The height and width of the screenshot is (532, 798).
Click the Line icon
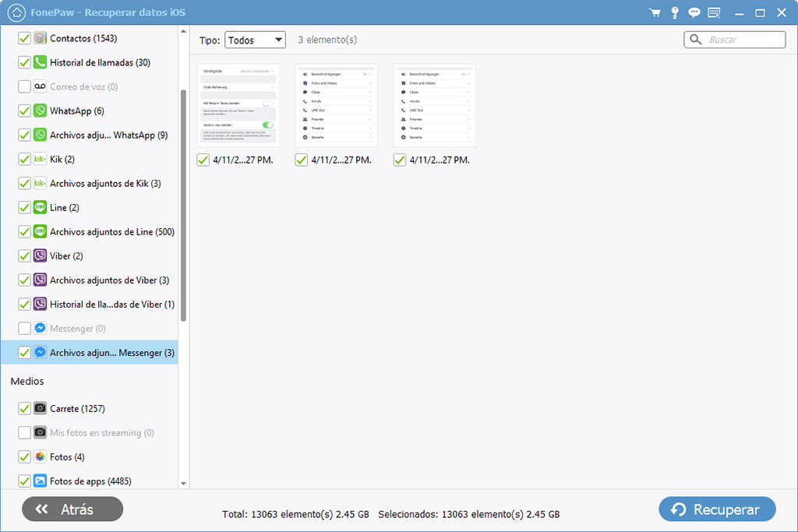click(41, 207)
